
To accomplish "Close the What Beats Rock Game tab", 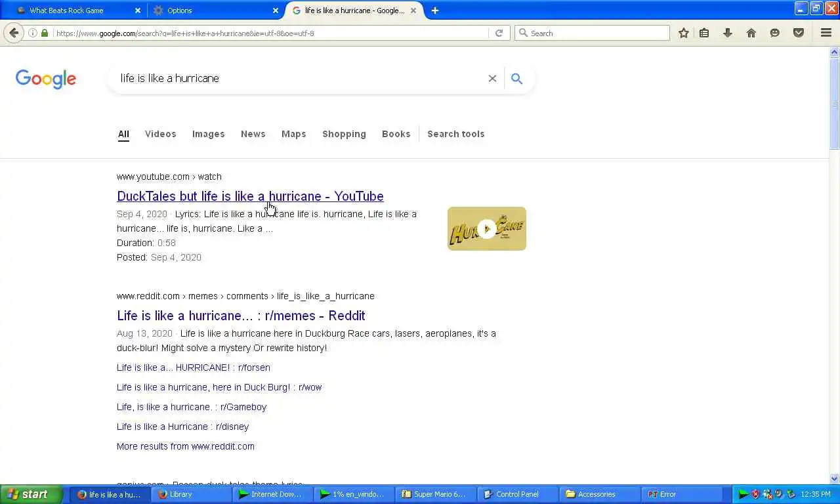I will [x=138, y=10].
